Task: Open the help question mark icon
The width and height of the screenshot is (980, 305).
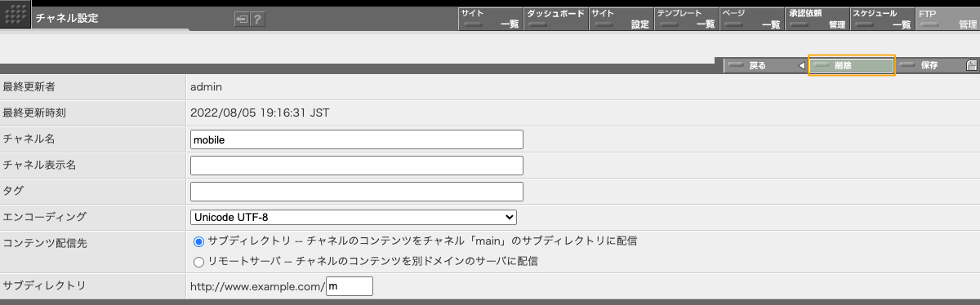Action: 257,20
